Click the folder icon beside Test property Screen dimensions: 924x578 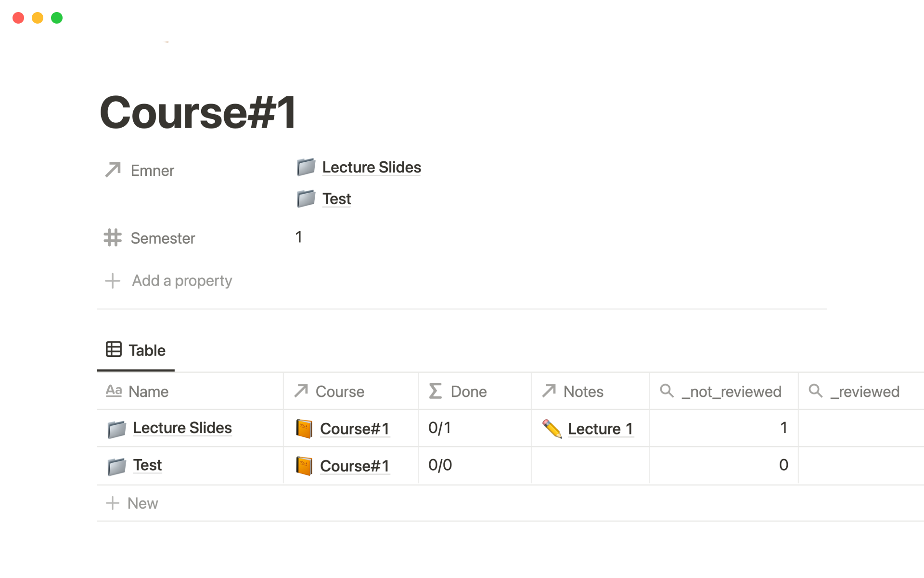[x=306, y=198]
